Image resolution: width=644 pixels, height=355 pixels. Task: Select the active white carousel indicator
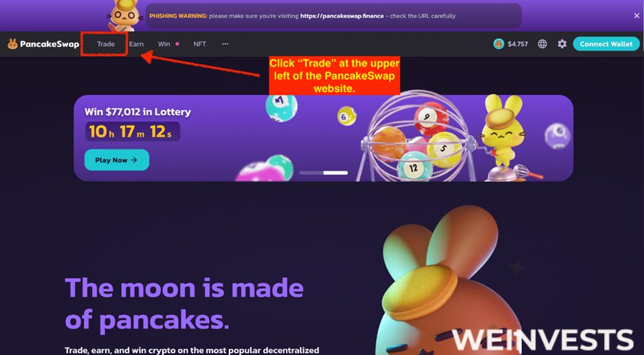[x=335, y=173]
